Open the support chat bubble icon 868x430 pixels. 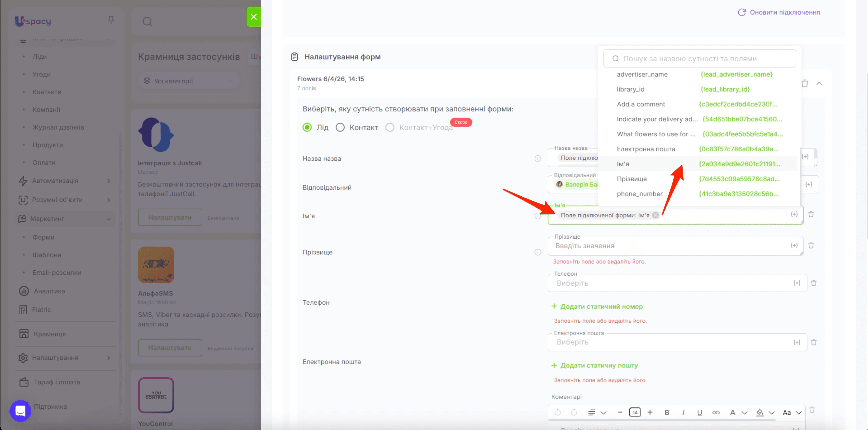pyautogui.click(x=20, y=411)
